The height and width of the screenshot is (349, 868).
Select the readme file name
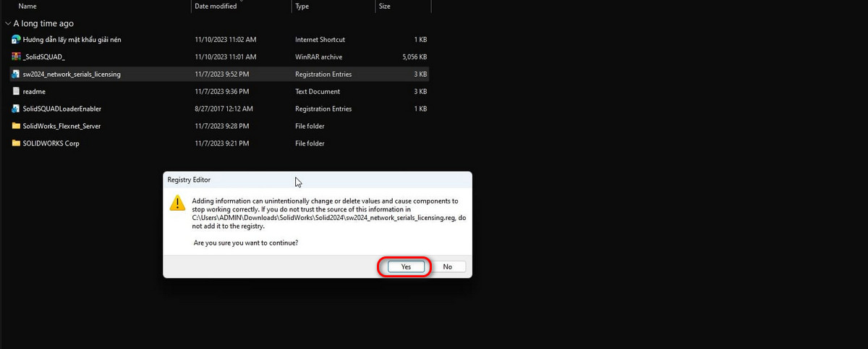point(34,92)
